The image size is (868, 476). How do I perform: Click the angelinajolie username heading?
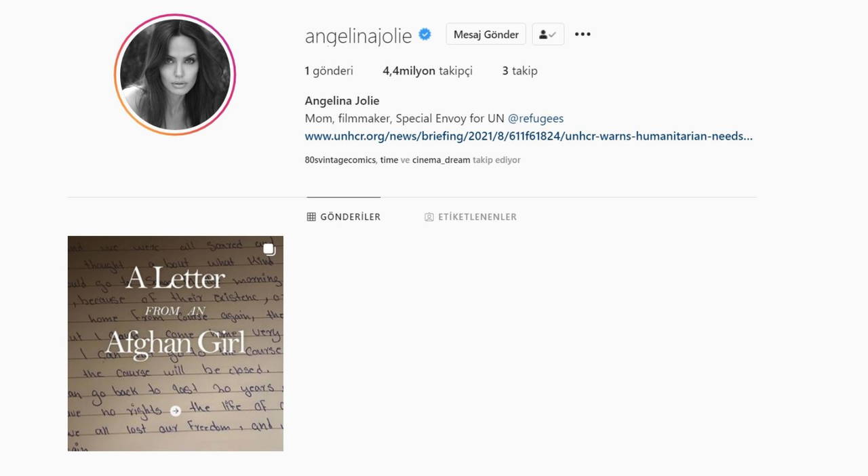tap(359, 35)
